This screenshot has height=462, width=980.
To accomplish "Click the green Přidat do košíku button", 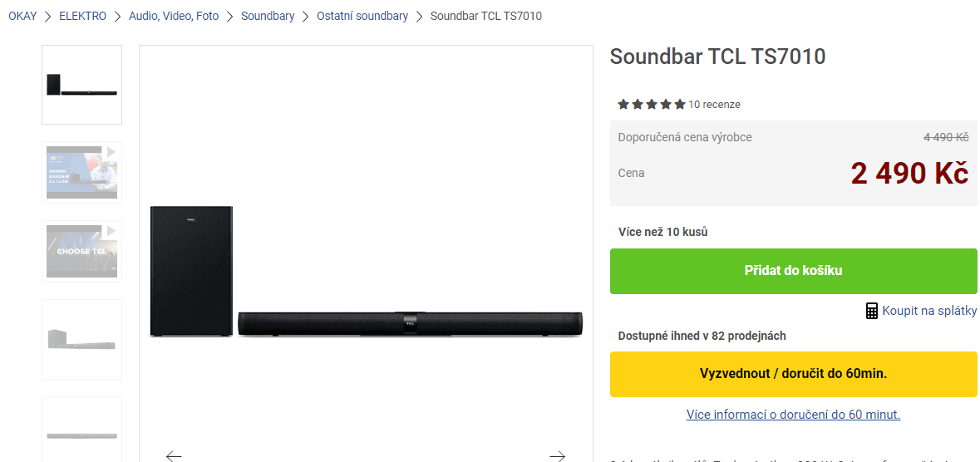I will pyautogui.click(x=793, y=271).
